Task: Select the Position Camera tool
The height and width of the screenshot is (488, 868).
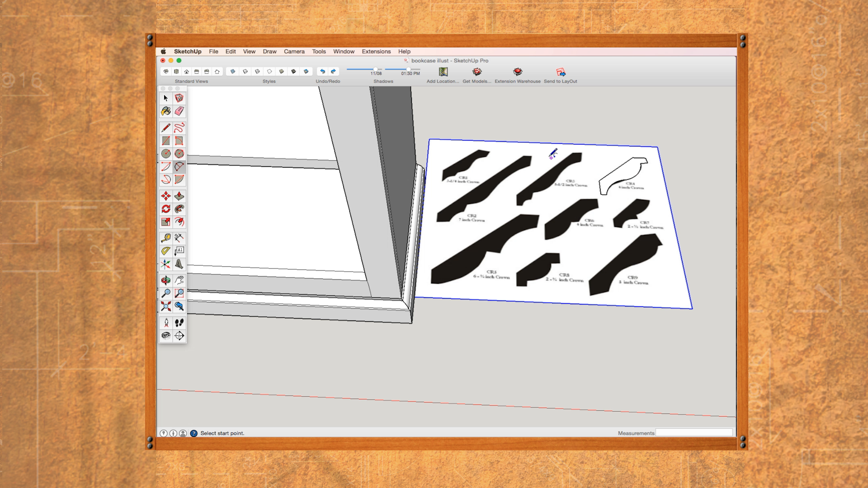Action: 166,323
